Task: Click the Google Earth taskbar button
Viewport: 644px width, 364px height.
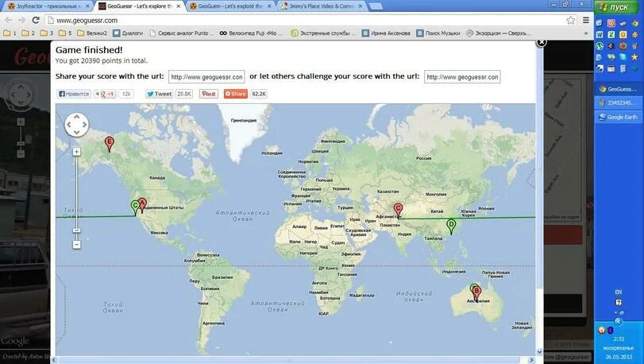Action: click(x=618, y=117)
